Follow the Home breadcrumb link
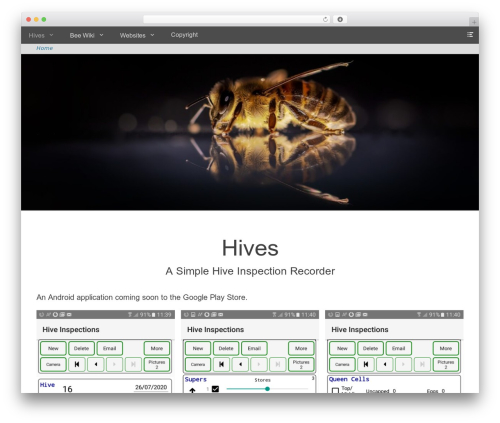 coord(44,48)
